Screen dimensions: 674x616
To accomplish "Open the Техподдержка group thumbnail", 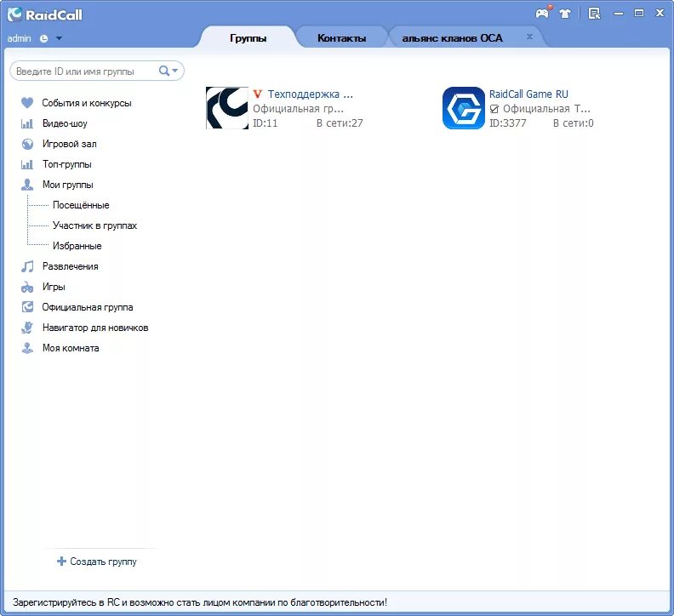I will coord(227,108).
